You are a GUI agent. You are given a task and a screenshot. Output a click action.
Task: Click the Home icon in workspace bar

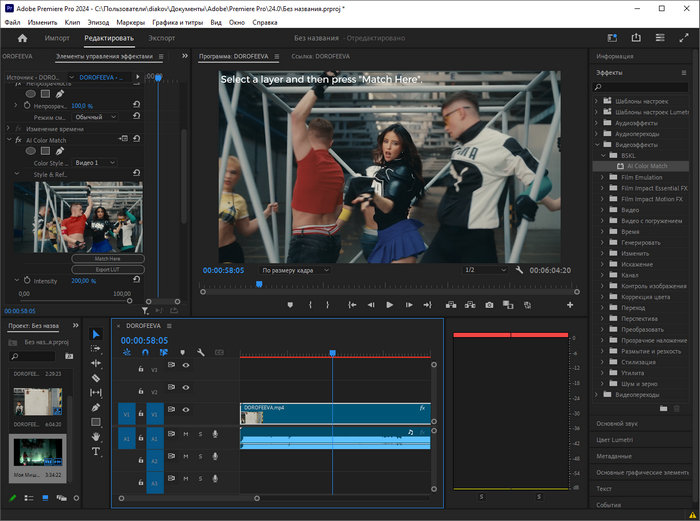(x=22, y=38)
